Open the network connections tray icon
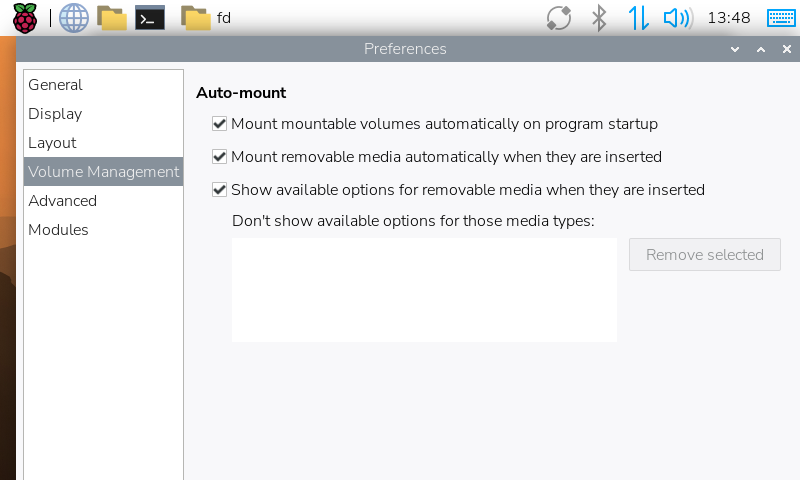 [638, 18]
